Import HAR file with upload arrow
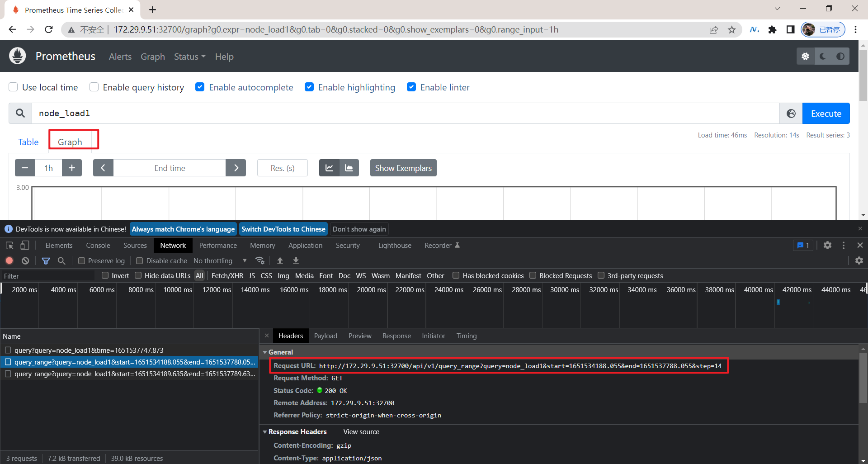This screenshot has width=868, height=464. coord(280,260)
